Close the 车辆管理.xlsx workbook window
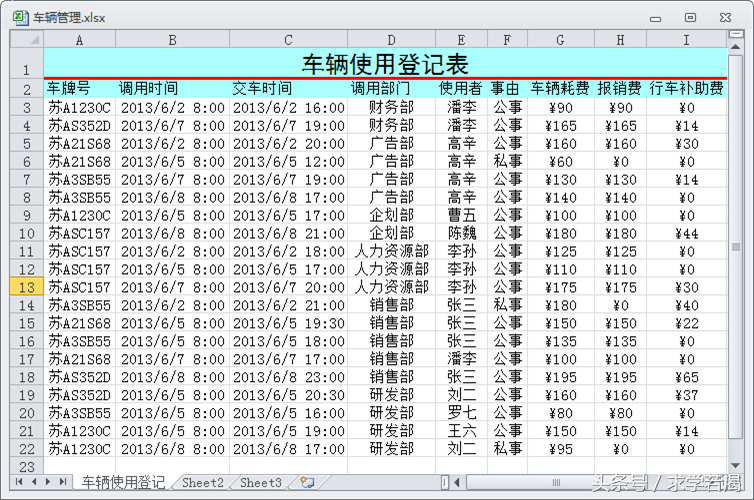 [x=725, y=18]
